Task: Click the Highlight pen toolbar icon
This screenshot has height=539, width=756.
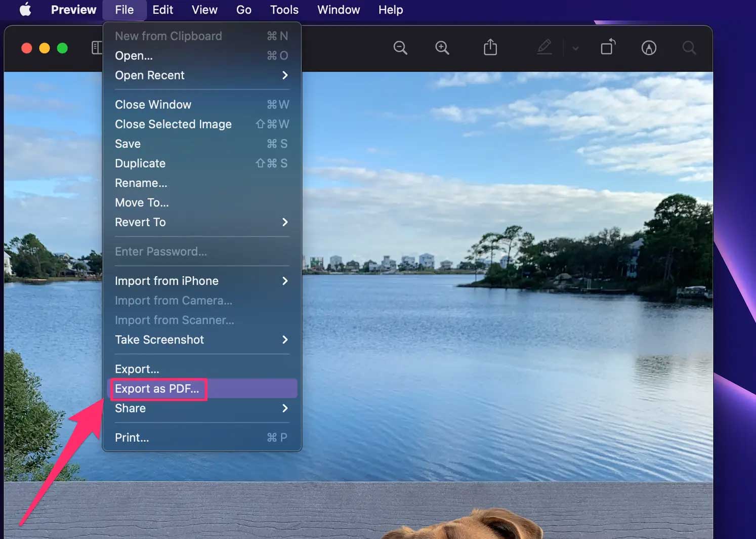Action: (544, 48)
